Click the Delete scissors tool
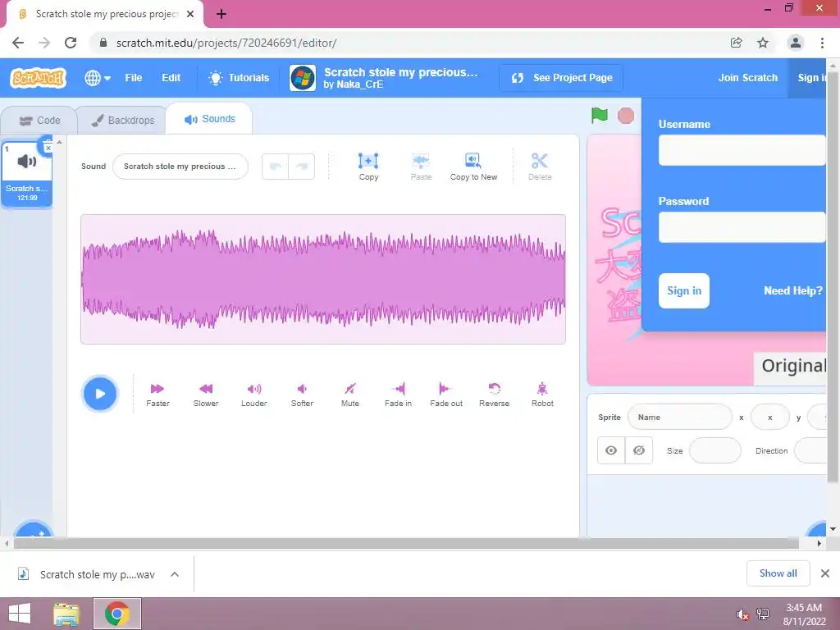 (x=540, y=167)
